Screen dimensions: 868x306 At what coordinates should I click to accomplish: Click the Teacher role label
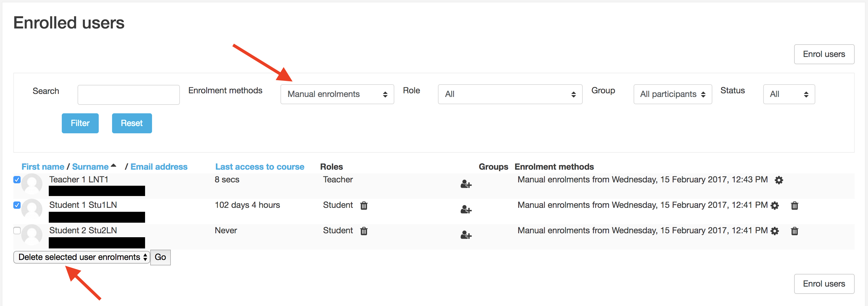pos(338,180)
